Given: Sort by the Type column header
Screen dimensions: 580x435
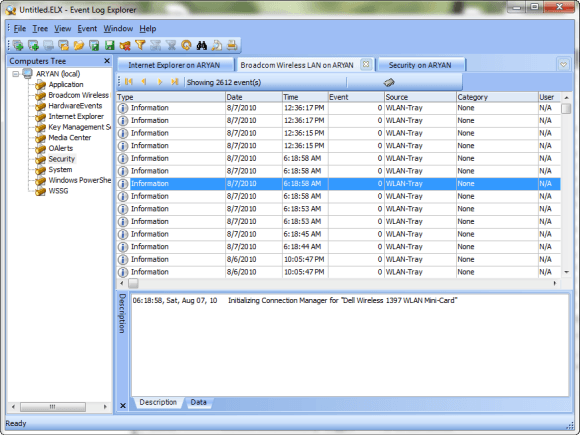Looking at the screenshot, I should point(171,97).
